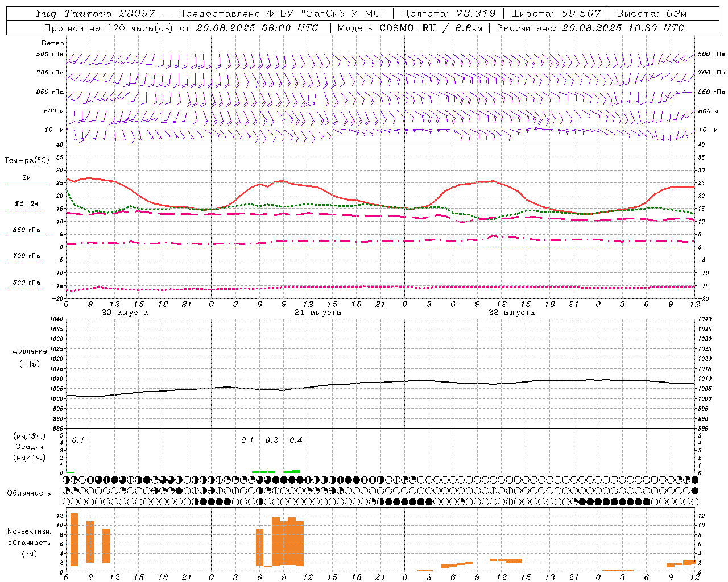Click the (мм/3ч.) precipitation unit label

pyautogui.click(x=30, y=436)
